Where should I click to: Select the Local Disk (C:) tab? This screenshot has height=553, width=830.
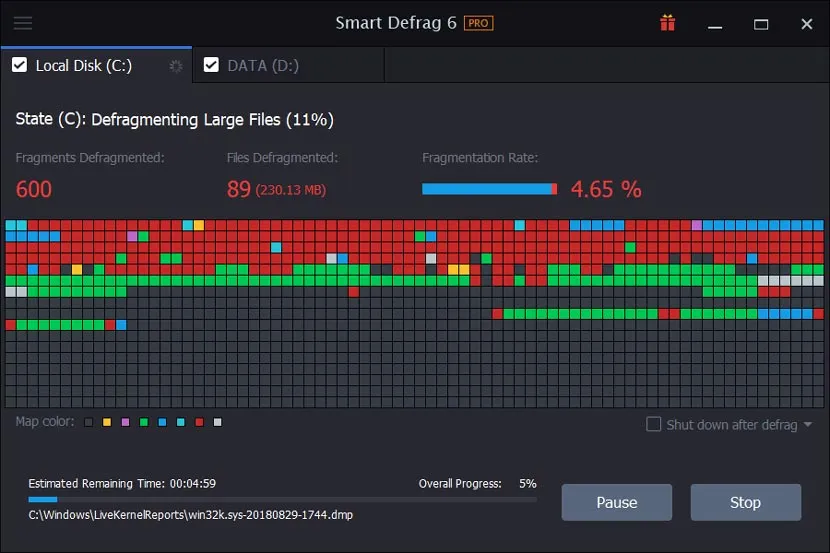84,66
